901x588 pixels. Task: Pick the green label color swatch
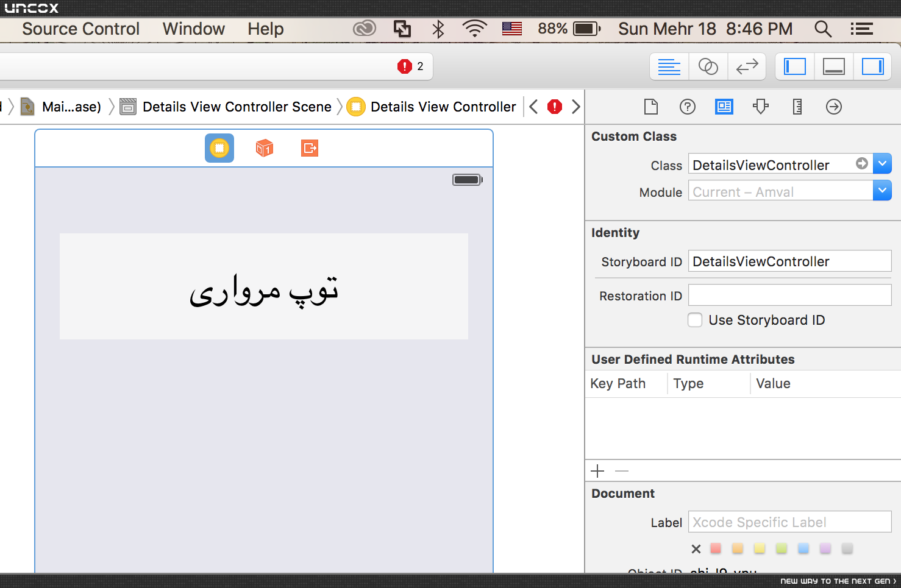[782, 548]
